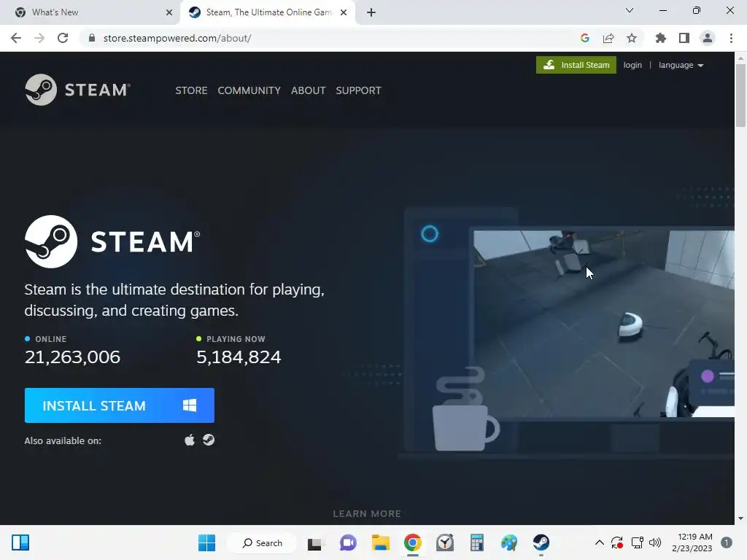Screen dimensions: 747x560
Task: Show hidden system tray icons
Action: pyautogui.click(x=600, y=542)
